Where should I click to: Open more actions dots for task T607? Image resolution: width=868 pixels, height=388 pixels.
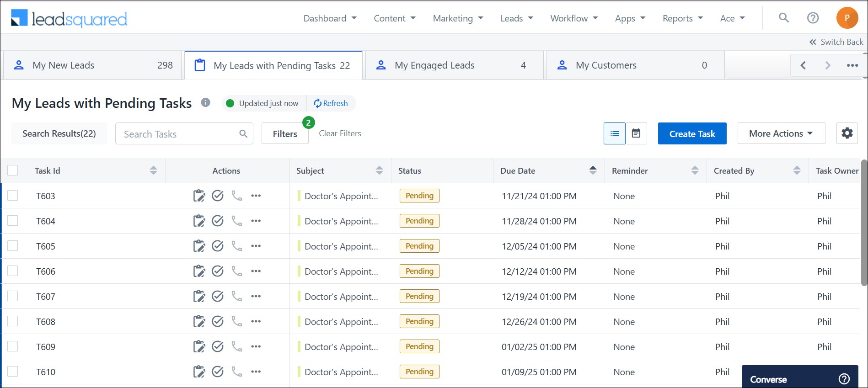[x=256, y=296]
